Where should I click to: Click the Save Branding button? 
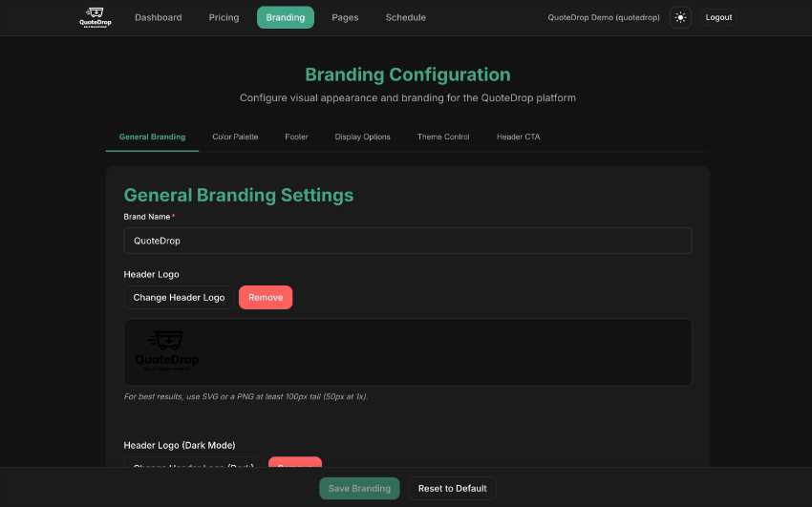[x=359, y=488]
